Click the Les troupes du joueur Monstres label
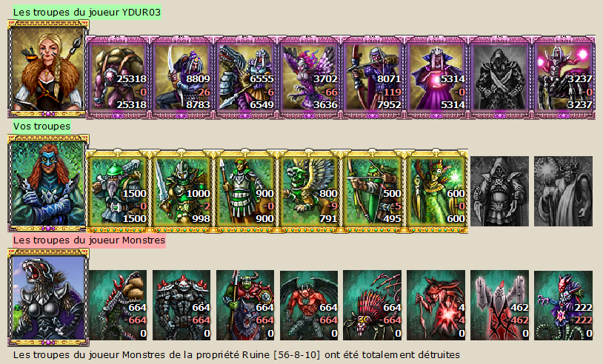The height and width of the screenshot is (364, 603). click(x=89, y=240)
